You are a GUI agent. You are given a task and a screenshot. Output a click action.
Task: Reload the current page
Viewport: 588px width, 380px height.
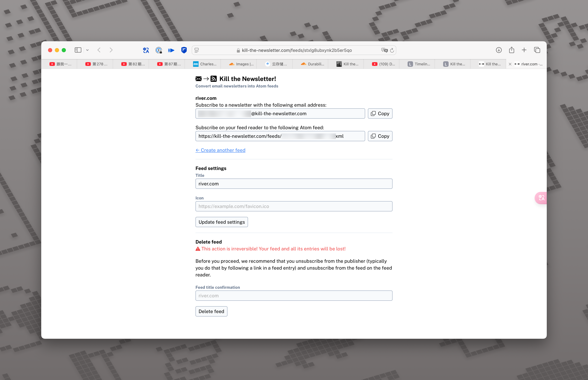(392, 50)
